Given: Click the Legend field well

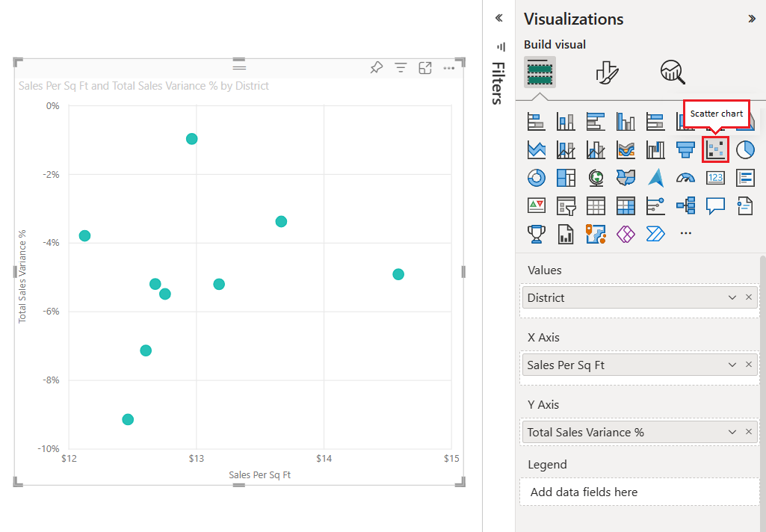Looking at the screenshot, I should click(639, 492).
